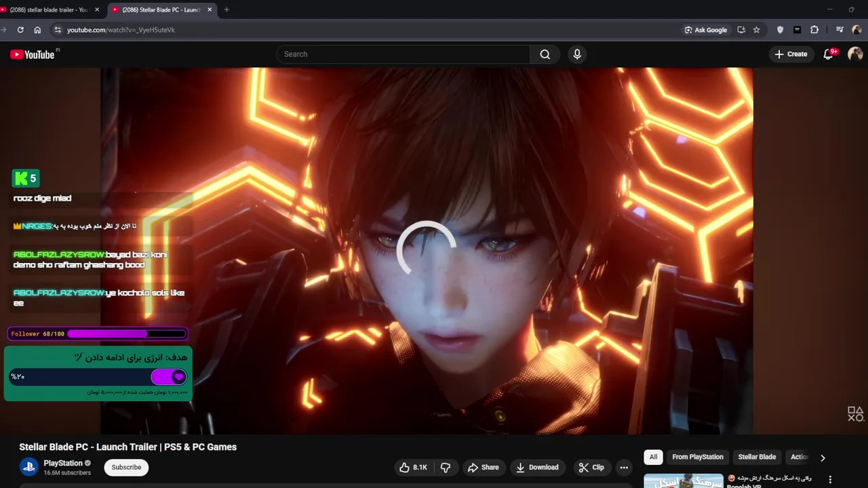Click the Ask Google button

point(706,30)
